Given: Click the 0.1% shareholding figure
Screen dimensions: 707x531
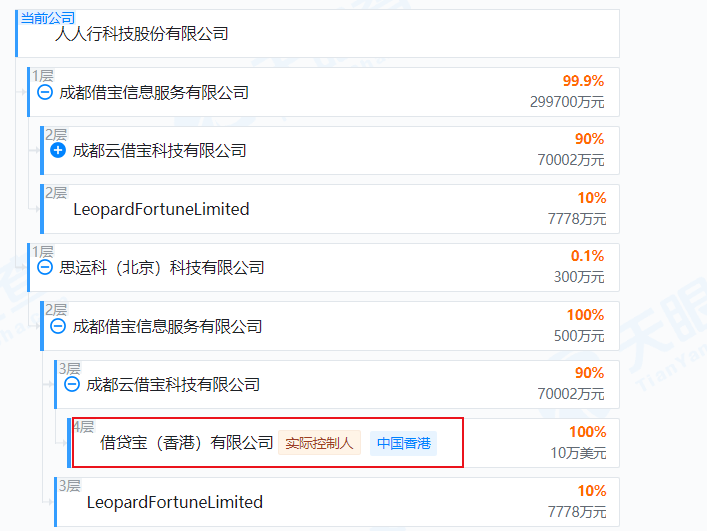Looking at the screenshot, I should (587, 256).
